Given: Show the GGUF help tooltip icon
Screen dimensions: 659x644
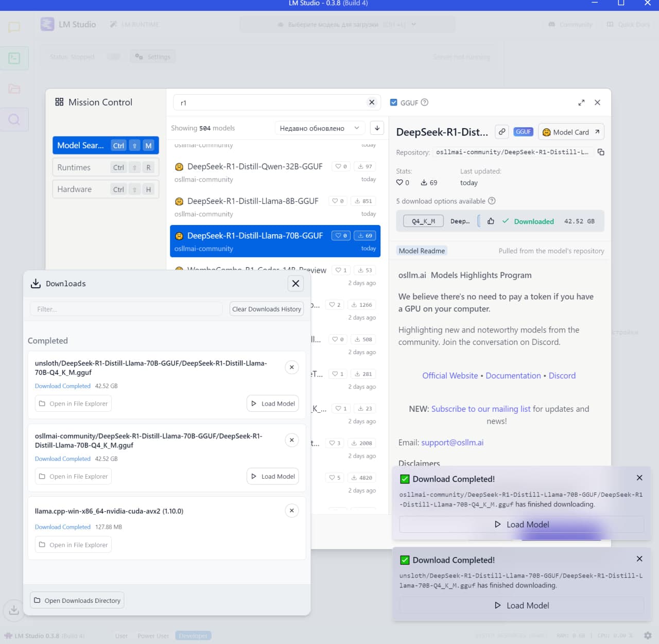Looking at the screenshot, I should (x=425, y=102).
